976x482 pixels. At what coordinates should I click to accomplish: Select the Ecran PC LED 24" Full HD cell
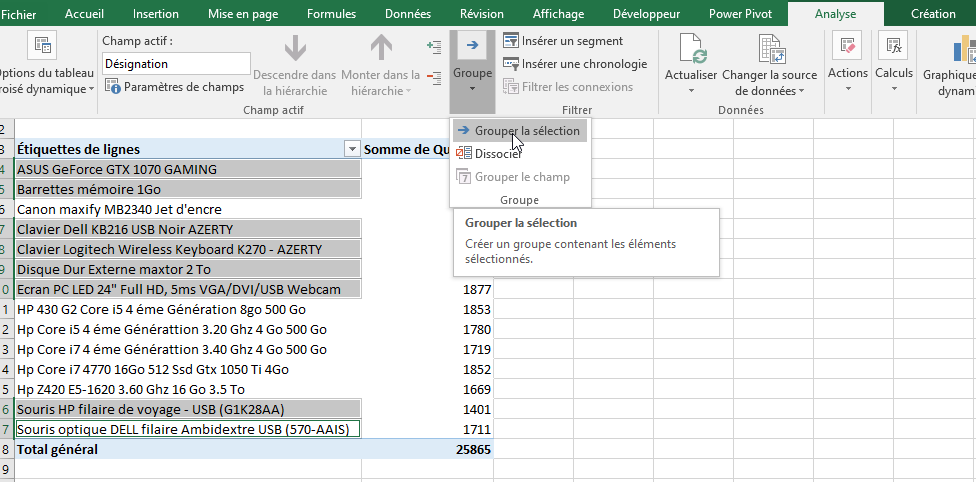tap(188, 289)
